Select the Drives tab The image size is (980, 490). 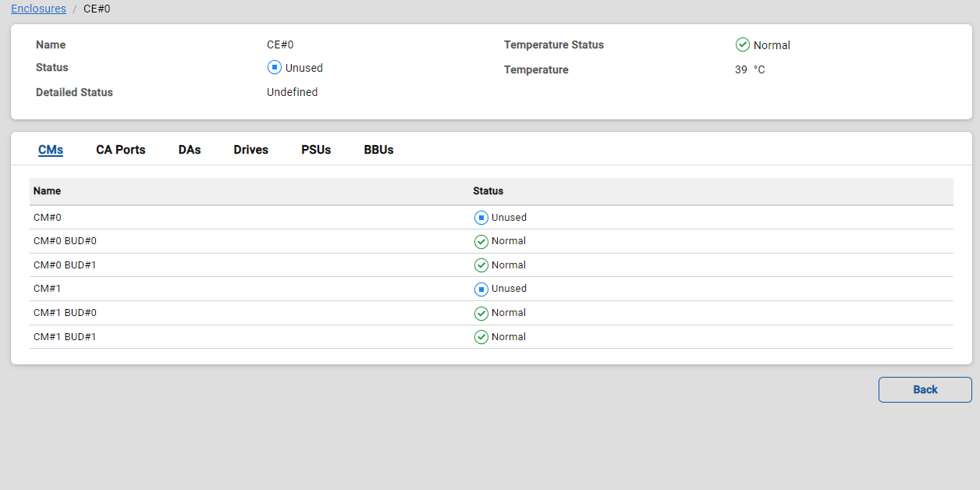click(x=250, y=150)
